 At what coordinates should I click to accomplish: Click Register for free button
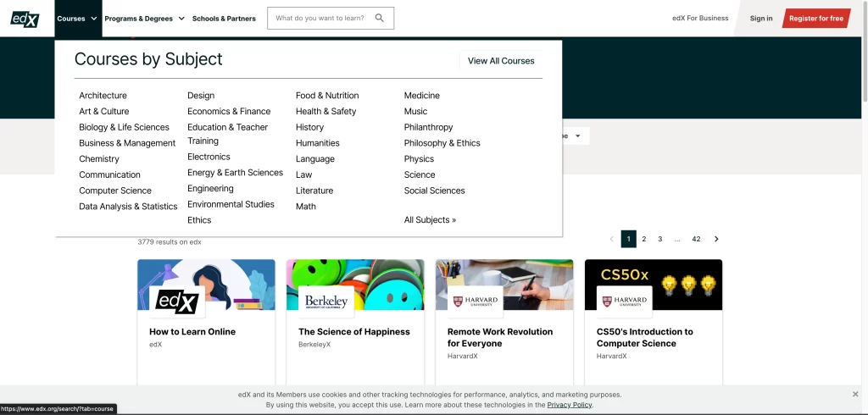816,19
